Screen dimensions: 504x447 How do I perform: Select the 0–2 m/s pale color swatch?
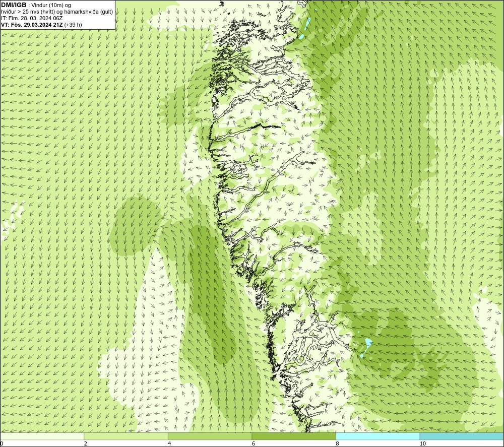point(42,436)
